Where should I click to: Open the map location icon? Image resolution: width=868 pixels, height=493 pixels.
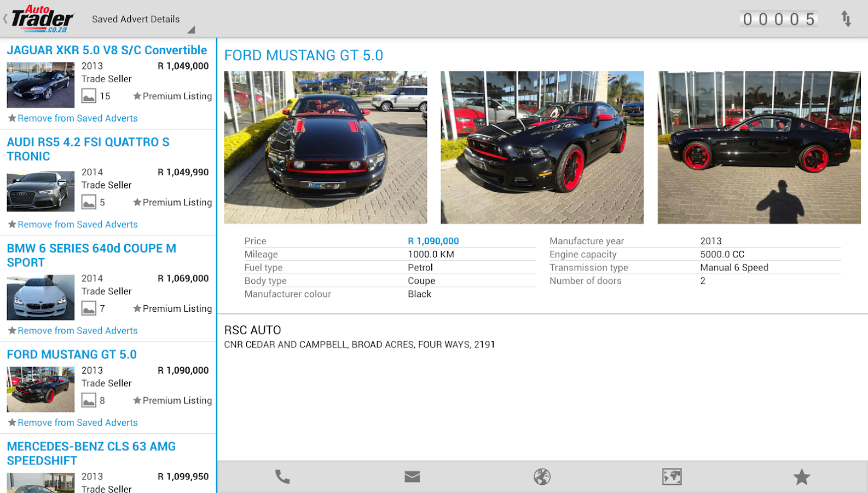click(x=672, y=477)
